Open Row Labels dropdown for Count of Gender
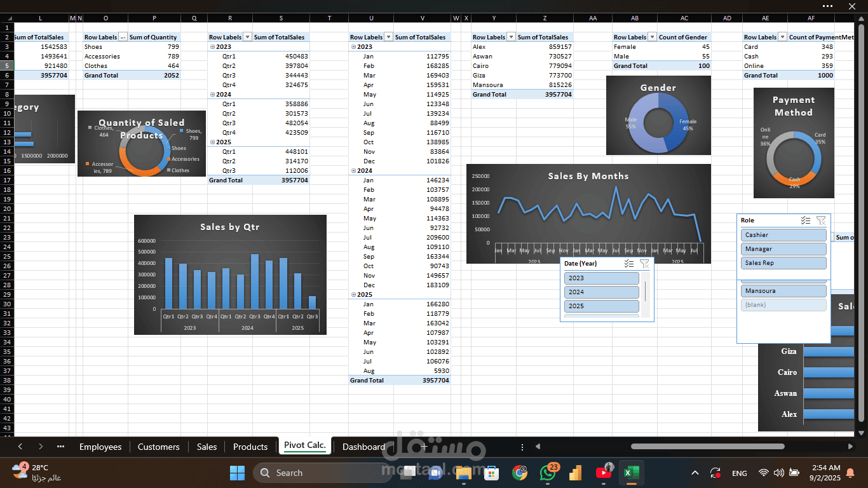 tap(652, 37)
